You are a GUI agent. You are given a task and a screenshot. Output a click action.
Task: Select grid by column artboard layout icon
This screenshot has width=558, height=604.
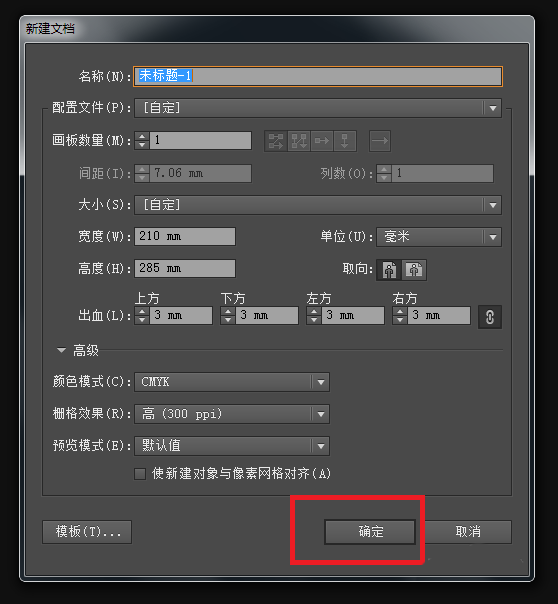coord(299,141)
